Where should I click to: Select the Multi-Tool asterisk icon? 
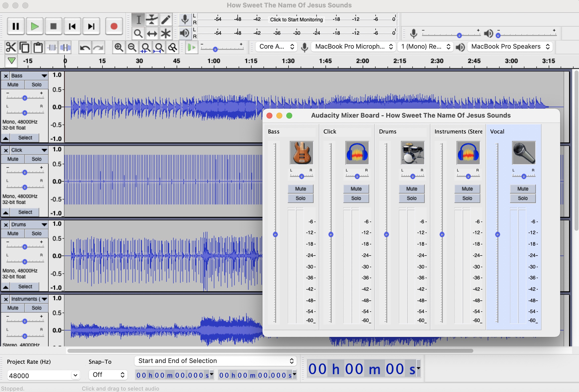coord(165,33)
